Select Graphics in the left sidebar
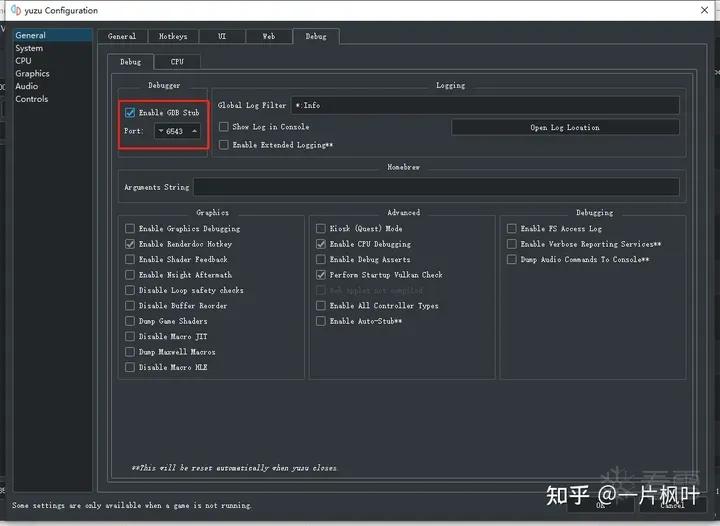This screenshot has width=720, height=526. [x=32, y=73]
